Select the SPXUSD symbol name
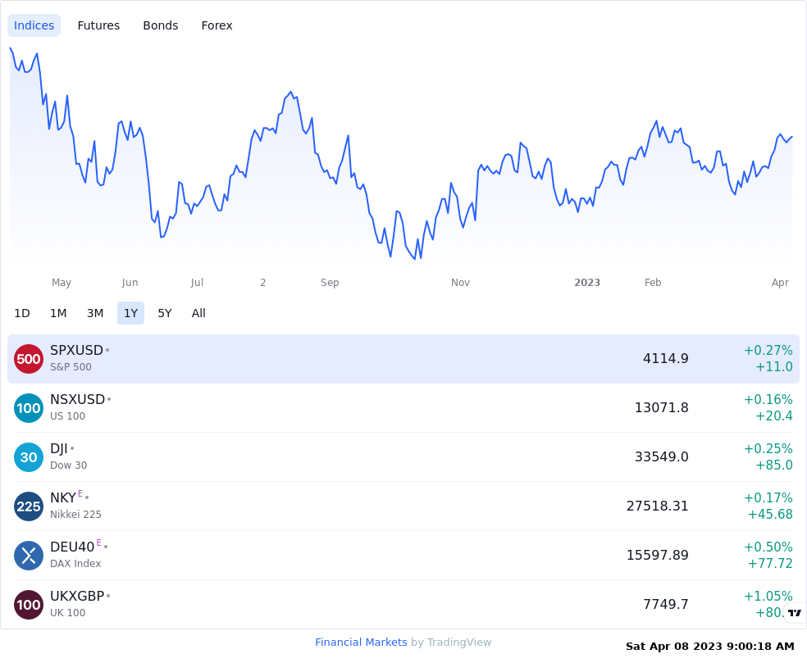Image resolution: width=807 pixels, height=672 pixels. pos(77,350)
